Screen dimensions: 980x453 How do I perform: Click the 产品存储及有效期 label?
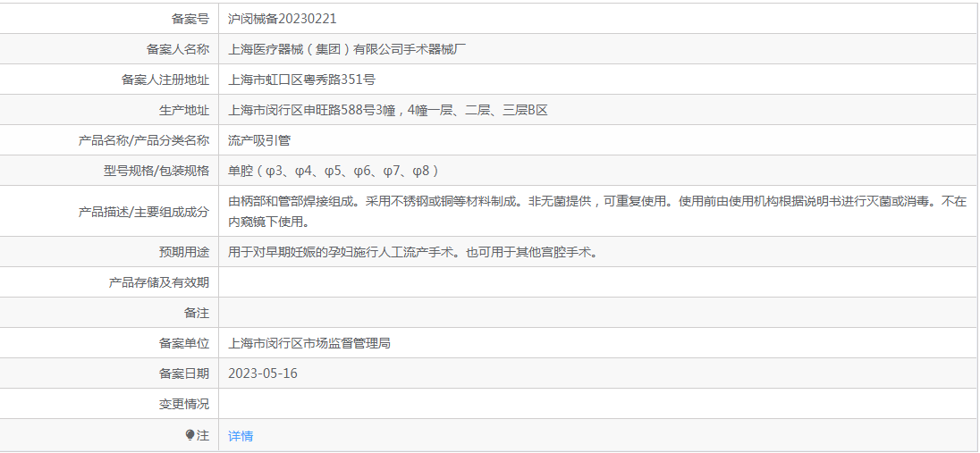tap(159, 282)
